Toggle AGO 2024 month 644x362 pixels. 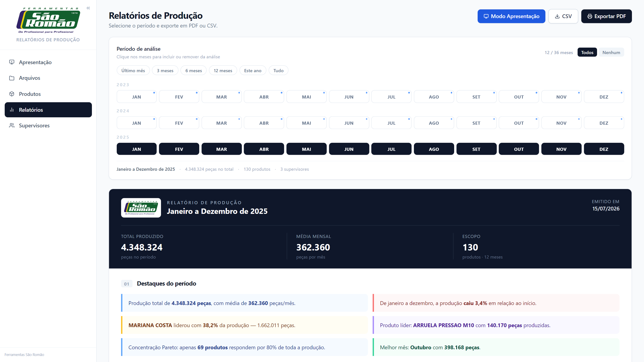pyautogui.click(x=434, y=123)
